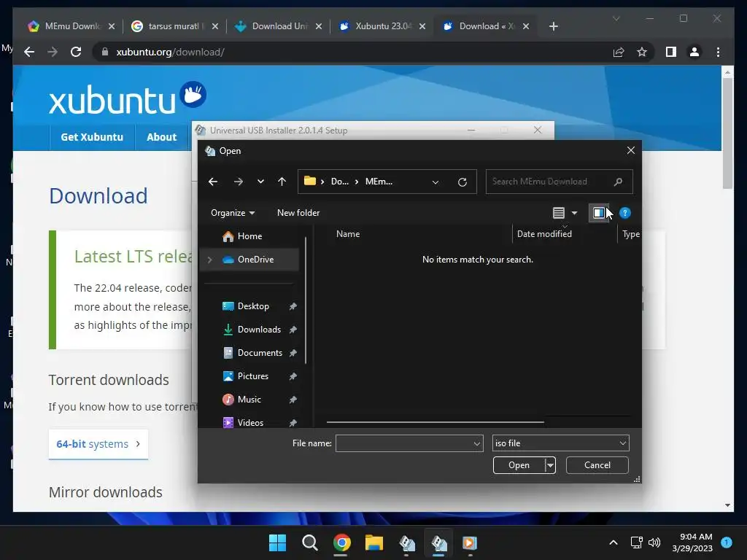
Task: Open the Windows Start menu
Action: tap(277, 542)
